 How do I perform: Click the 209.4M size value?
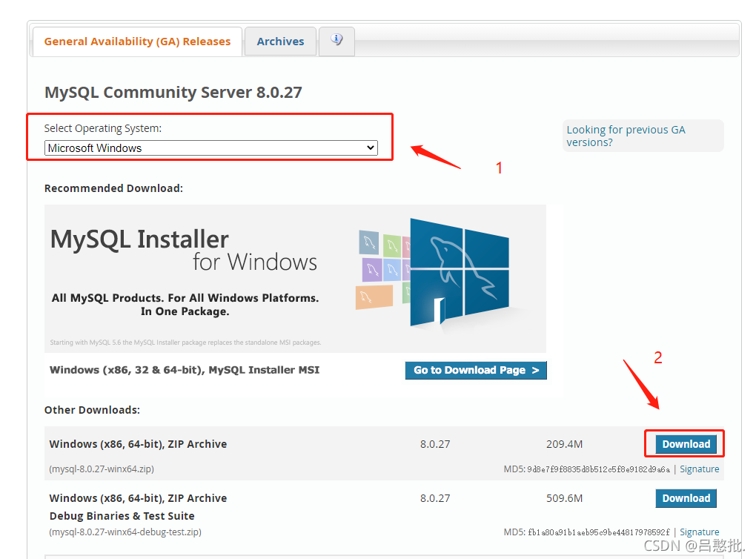pyautogui.click(x=564, y=444)
